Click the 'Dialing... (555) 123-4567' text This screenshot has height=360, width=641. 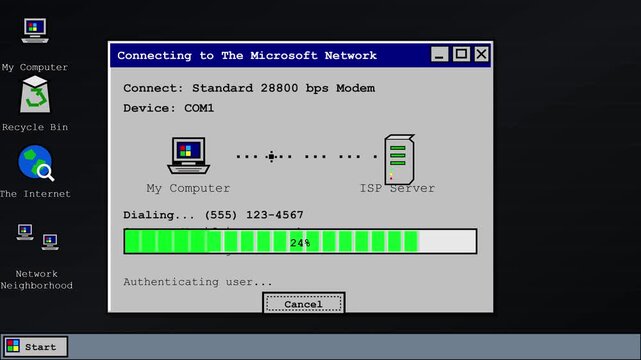213,215
